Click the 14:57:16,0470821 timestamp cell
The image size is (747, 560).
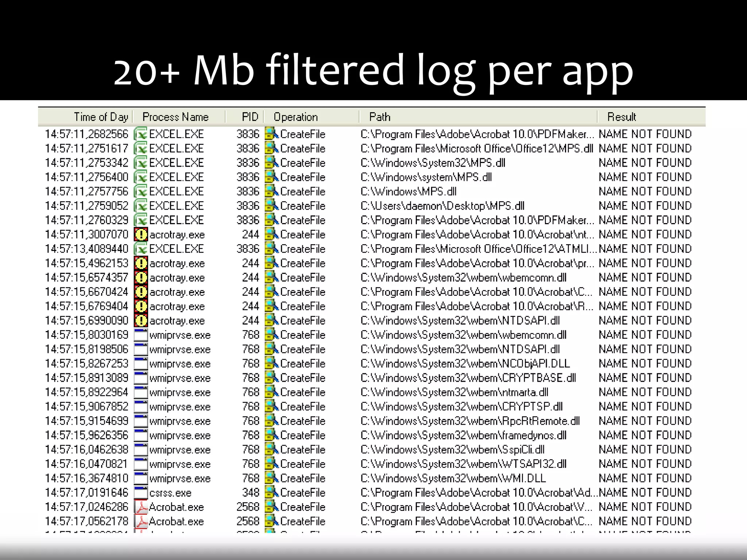pyautogui.click(x=86, y=464)
